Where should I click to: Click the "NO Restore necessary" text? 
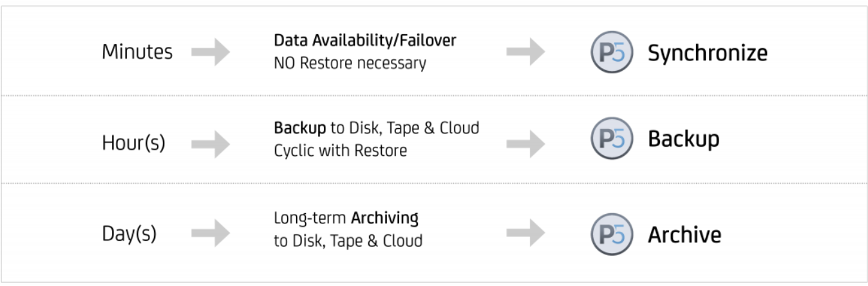350,64
